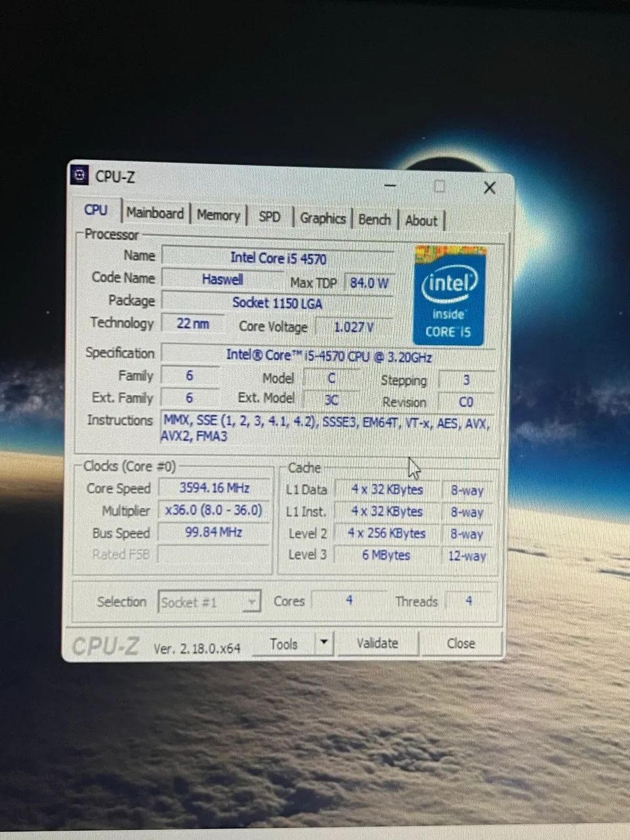This screenshot has width=630, height=840.
Task: Click the Core Speed value 3594.16 MHz
Action: [215, 488]
